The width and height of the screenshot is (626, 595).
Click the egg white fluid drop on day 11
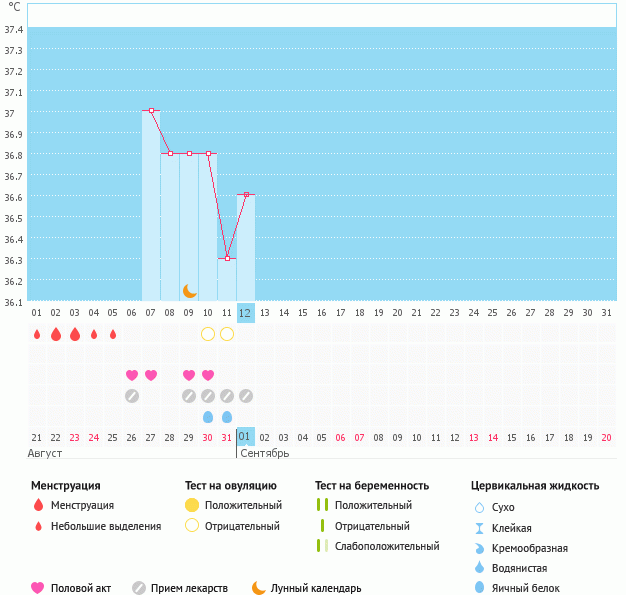click(x=227, y=417)
